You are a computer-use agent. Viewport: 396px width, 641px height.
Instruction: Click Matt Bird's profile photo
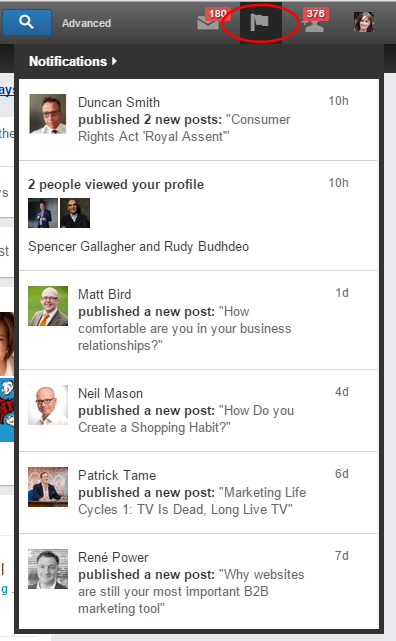[x=48, y=306]
